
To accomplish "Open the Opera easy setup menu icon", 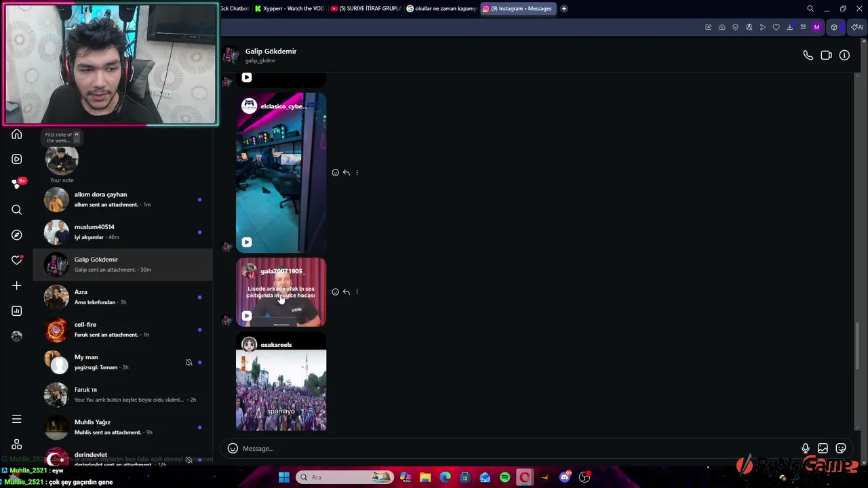I will 803,27.
